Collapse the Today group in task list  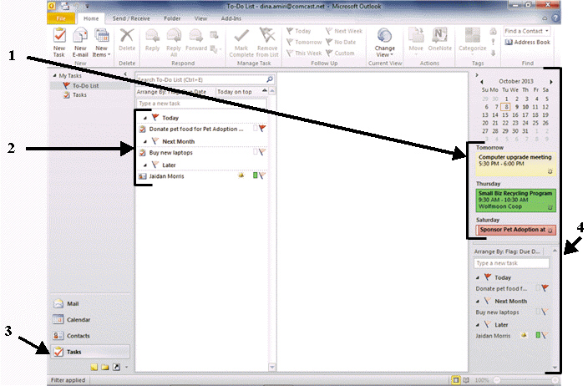tap(144, 118)
